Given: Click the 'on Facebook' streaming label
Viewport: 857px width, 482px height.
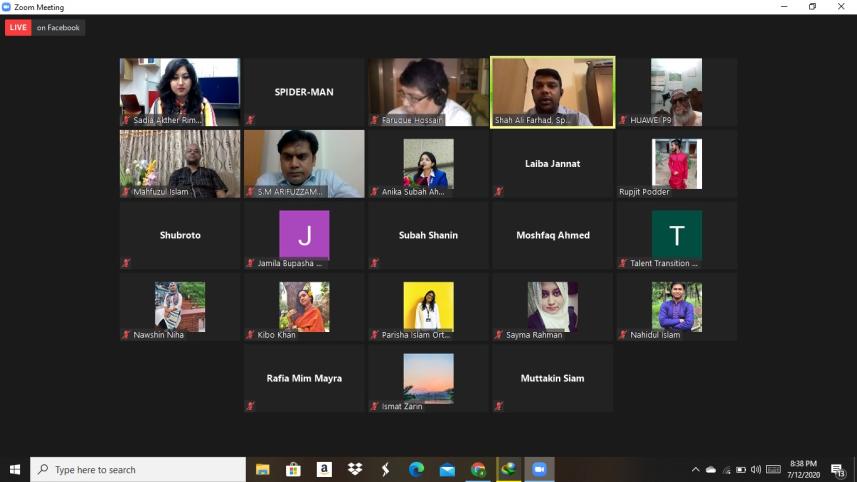Looking at the screenshot, I should (58, 28).
